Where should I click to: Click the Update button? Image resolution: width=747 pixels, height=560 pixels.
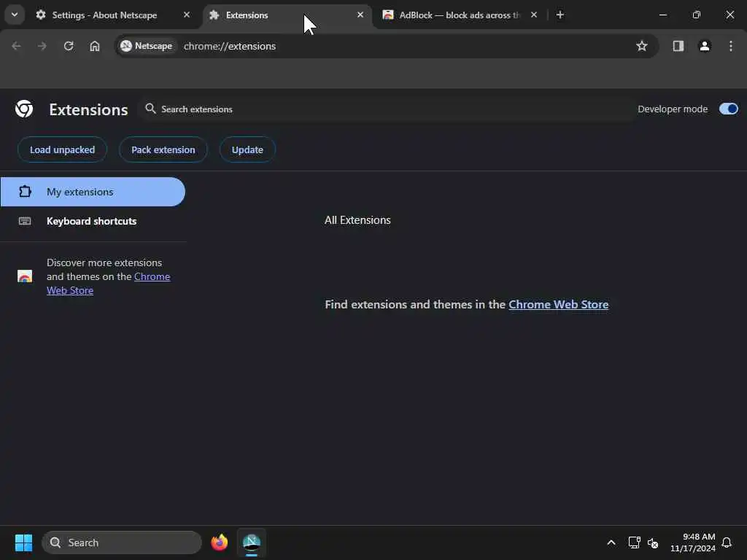pyautogui.click(x=247, y=149)
